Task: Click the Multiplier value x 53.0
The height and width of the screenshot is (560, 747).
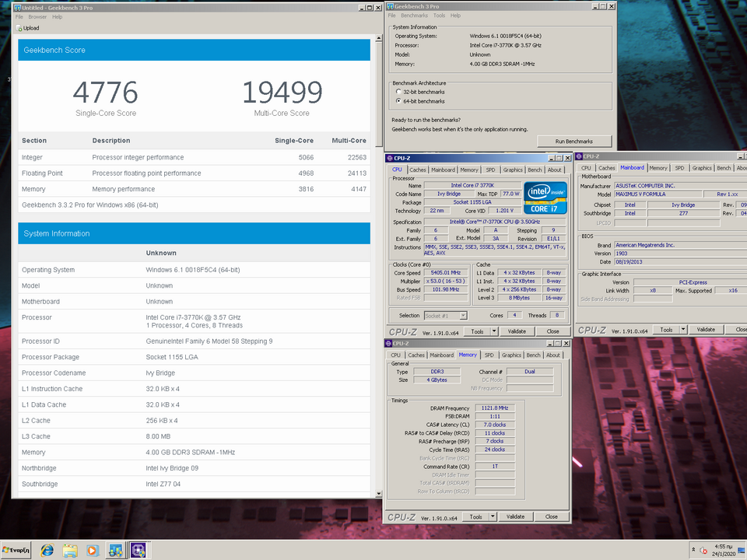Action: click(x=445, y=281)
